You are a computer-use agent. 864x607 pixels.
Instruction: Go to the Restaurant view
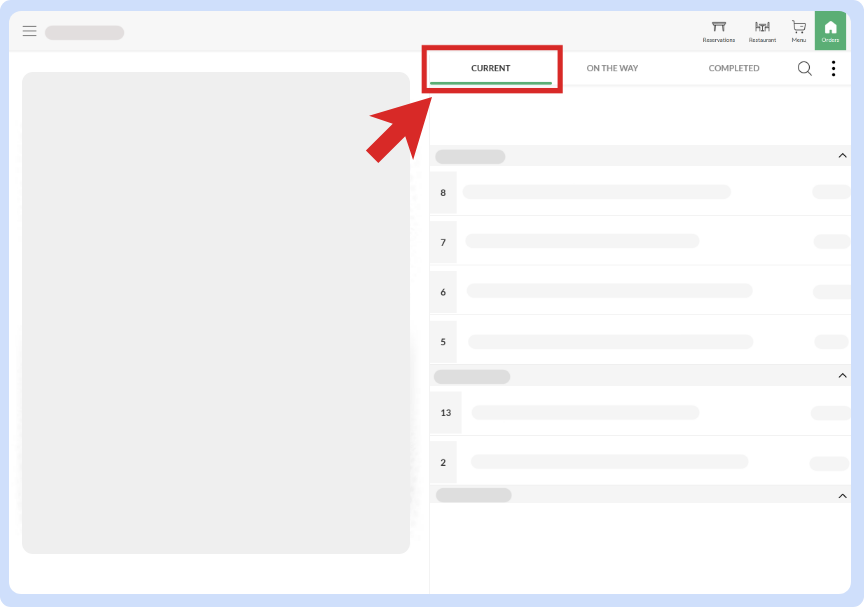[x=762, y=30]
